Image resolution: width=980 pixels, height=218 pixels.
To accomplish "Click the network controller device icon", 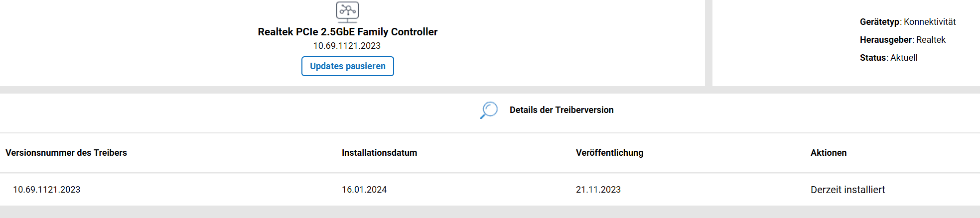I will click(x=347, y=12).
